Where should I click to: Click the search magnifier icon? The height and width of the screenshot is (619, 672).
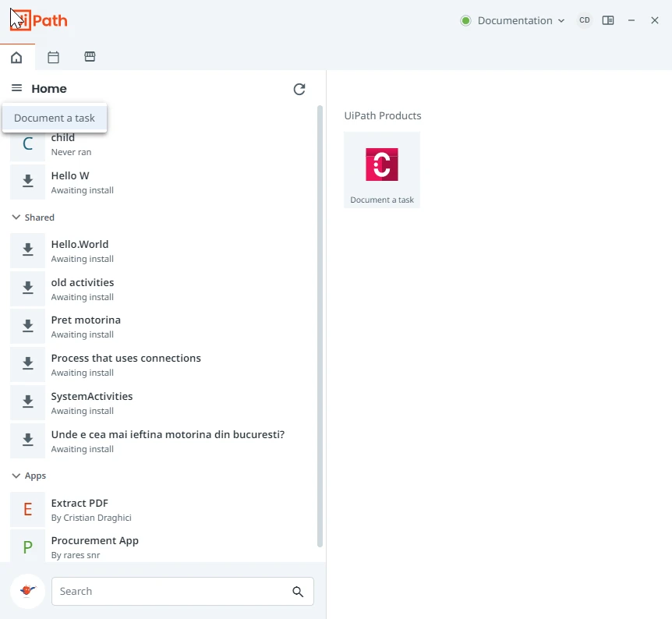[x=298, y=592]
